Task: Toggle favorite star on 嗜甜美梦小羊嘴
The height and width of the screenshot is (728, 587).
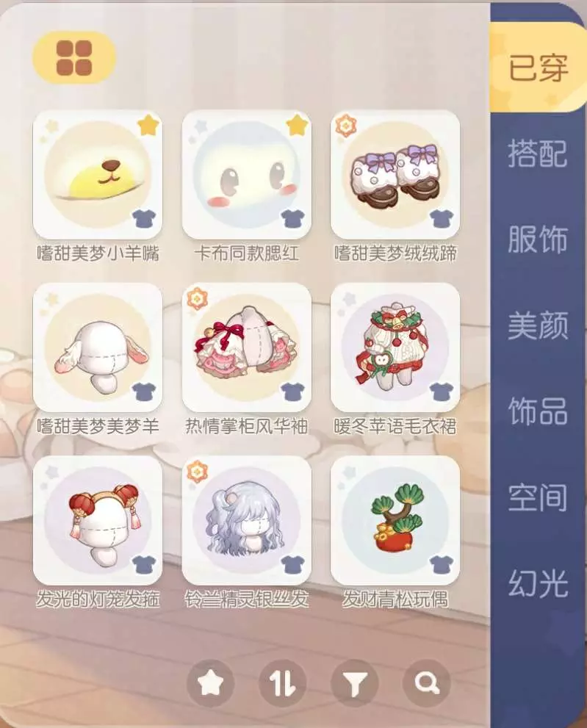Action: coord(148,126)
